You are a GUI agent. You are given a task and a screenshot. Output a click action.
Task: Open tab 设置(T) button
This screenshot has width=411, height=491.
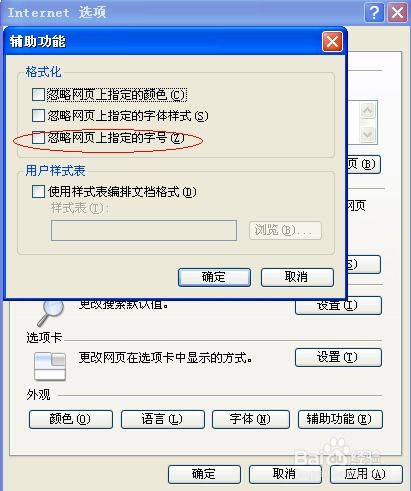(x=338, y=357)
